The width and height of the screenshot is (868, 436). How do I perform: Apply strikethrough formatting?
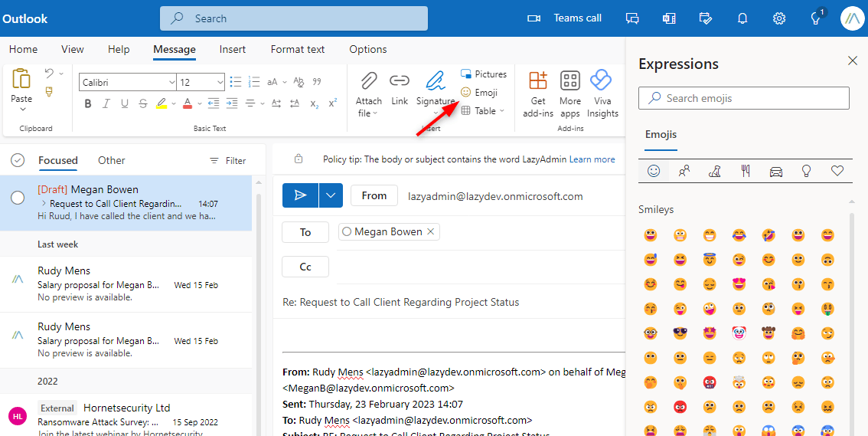(x=143, y=103)
